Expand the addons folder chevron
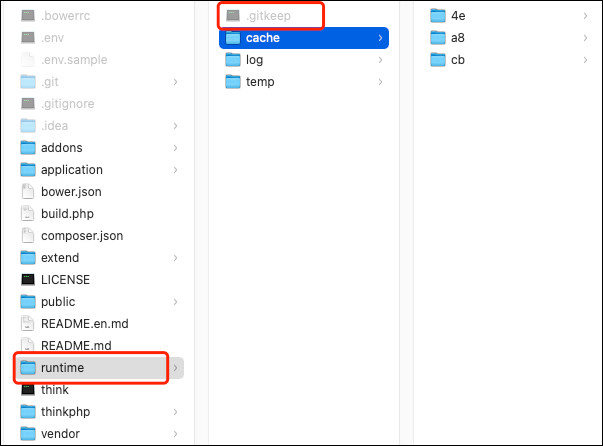 175,148
